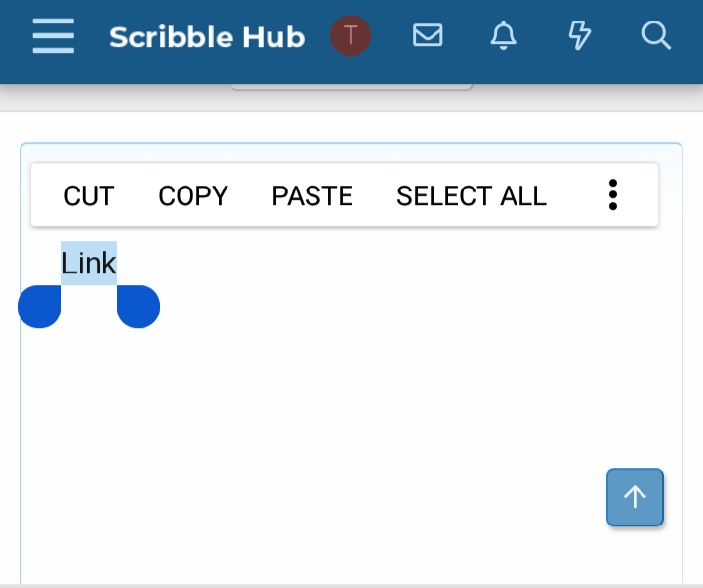703x588 pixels.
Task: Open the hamburger navigation menu
Action: pos(53,36)
